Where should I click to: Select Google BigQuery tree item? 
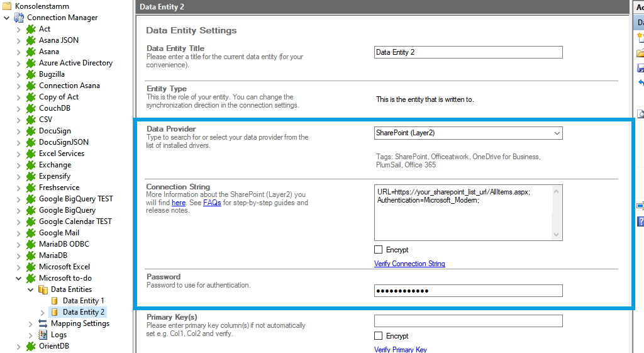pyautogui.click(x=67, y=210)
